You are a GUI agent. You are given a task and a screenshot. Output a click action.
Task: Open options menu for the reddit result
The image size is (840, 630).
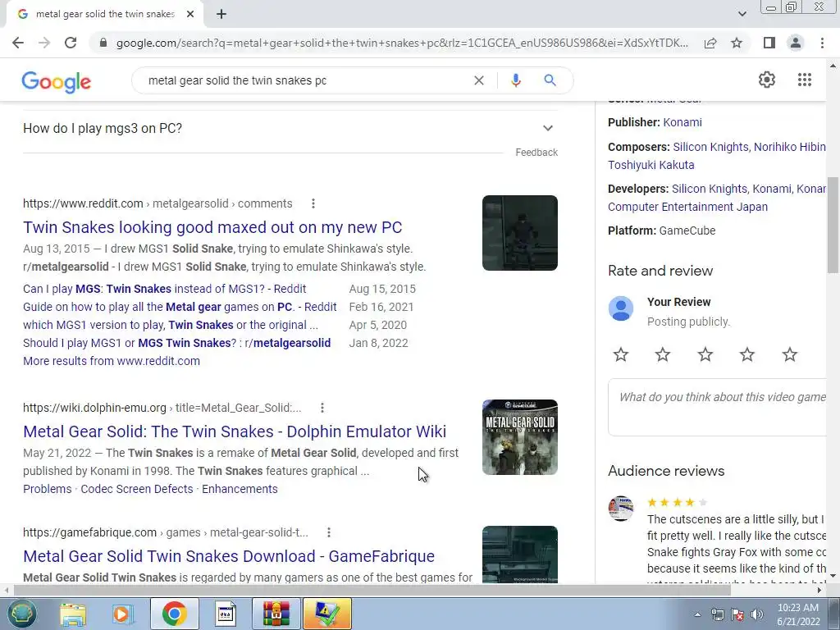pyautogui.click(x=313, y=203)
